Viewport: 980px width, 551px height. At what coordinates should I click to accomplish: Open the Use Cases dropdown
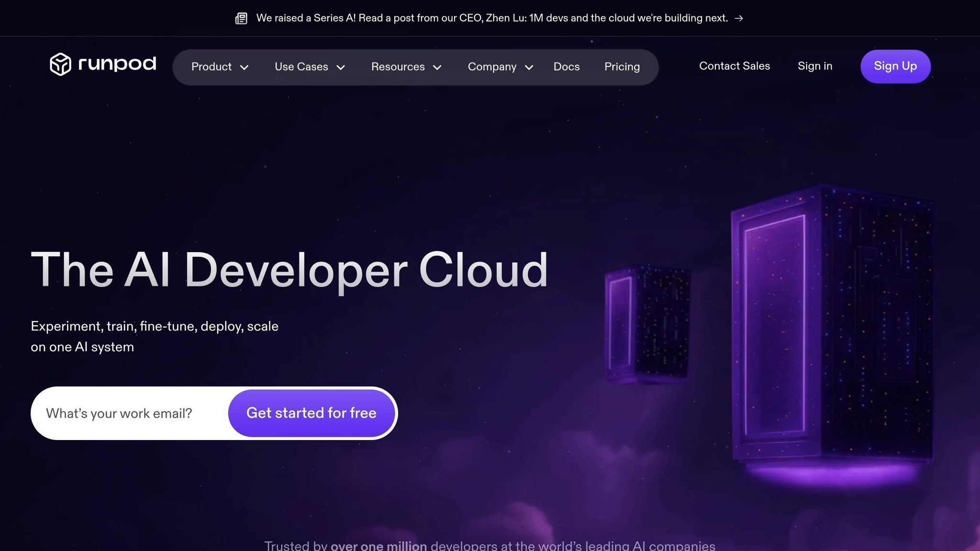pyautogui.click(x=310, y=67)
